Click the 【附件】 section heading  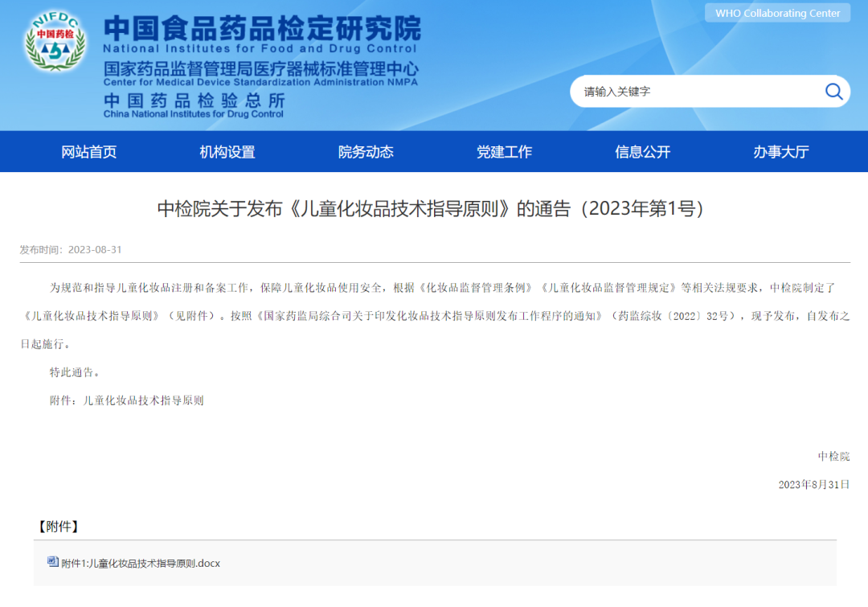(58, 527)
